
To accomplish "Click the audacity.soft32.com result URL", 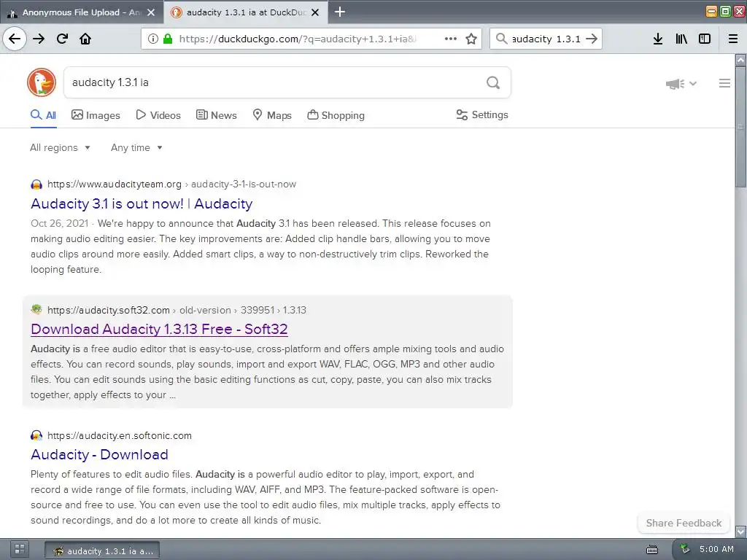I will (177, 310).
